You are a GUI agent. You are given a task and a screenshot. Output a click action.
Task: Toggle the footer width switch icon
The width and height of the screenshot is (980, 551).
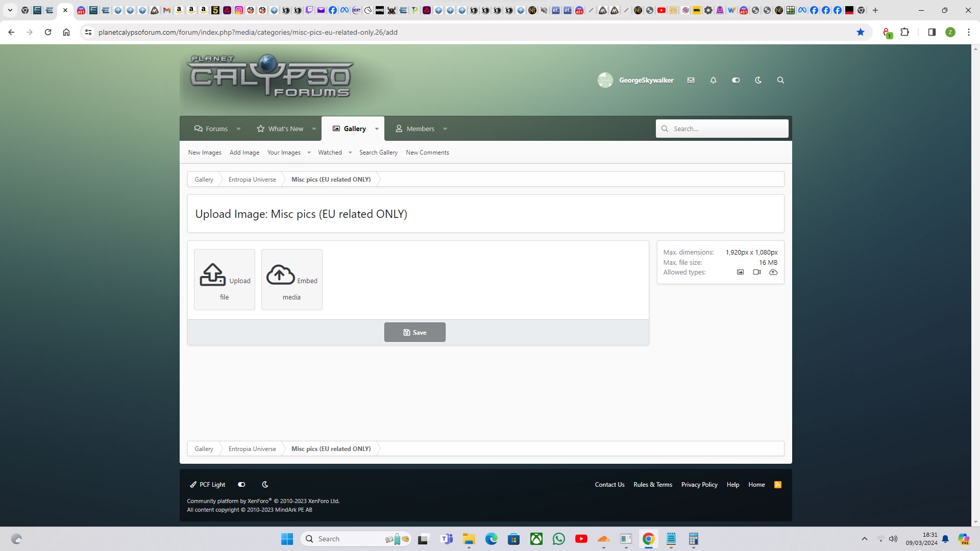242,485
